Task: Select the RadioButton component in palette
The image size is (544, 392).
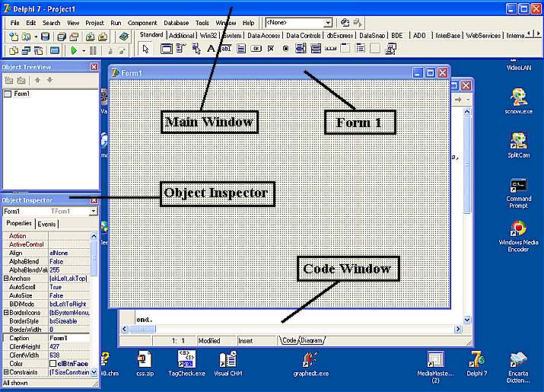Action: coord(285,49)
